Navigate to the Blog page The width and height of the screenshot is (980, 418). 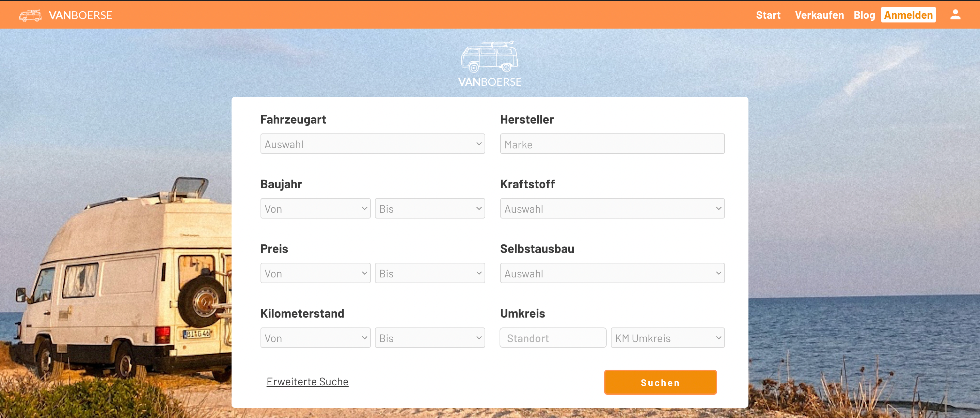tap(864, 15)
